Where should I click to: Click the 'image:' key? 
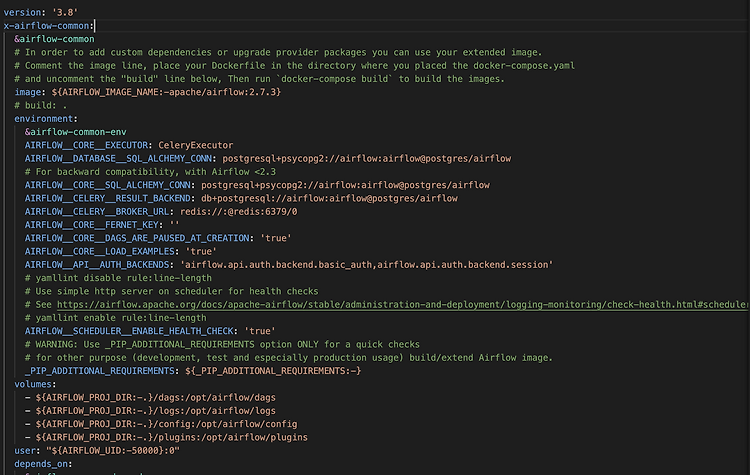tap(30, 92)
